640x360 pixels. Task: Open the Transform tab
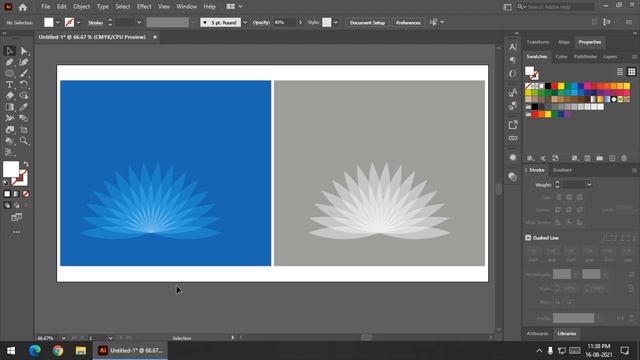click(x=538, y=42)
